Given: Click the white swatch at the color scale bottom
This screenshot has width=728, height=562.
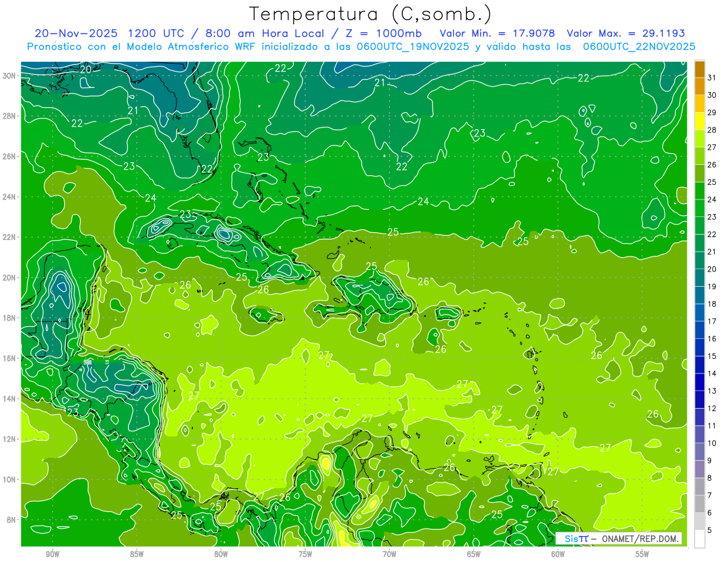Looking at the screenshot, I should pyautogui.click(x=699, y=539).
